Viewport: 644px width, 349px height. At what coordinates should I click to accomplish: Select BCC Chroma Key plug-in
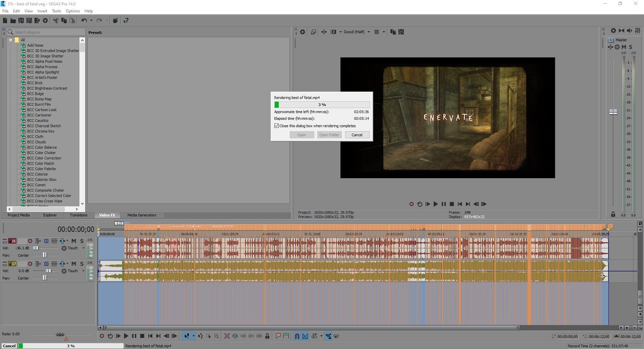[41, 131]
